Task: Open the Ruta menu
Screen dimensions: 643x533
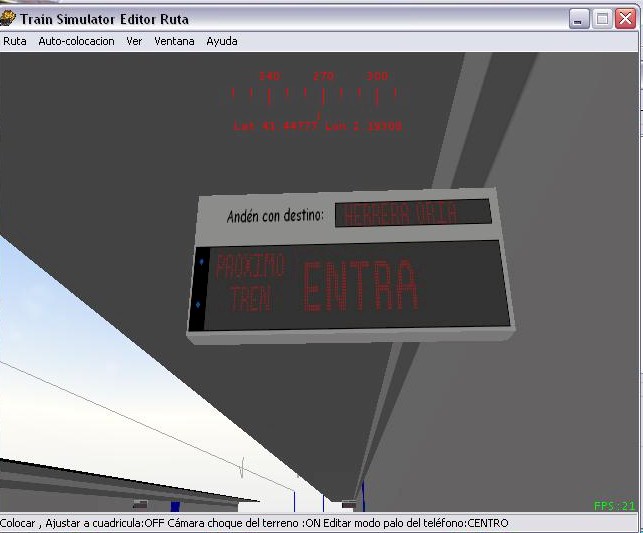Action: click(15, 41)
